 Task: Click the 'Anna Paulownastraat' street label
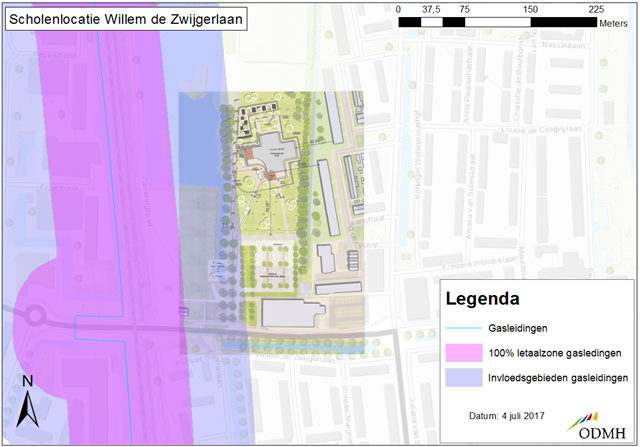point(468,85)
